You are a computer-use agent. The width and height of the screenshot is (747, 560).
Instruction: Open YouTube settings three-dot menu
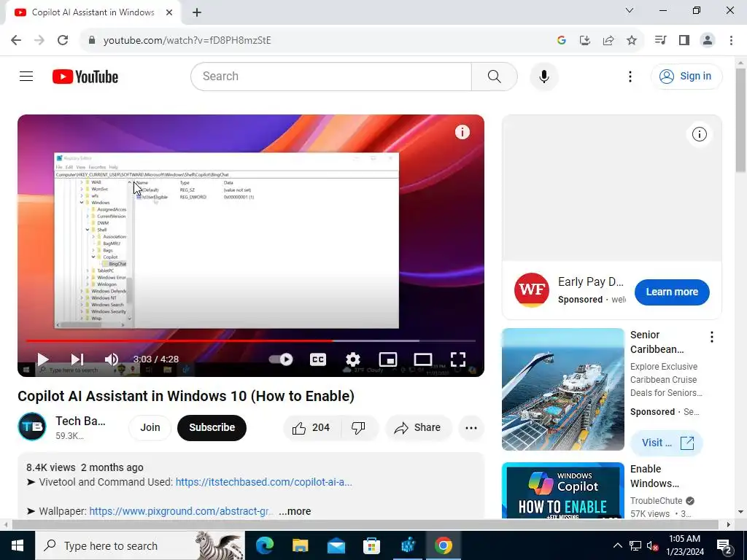[x=630, y=76]
